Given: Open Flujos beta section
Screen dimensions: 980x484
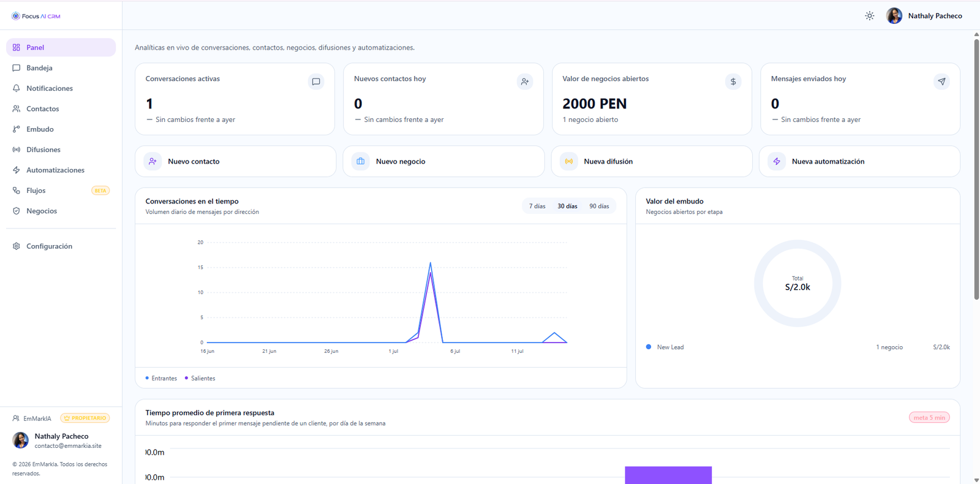Looking at the screenshot, I should [x=61, y=191].
